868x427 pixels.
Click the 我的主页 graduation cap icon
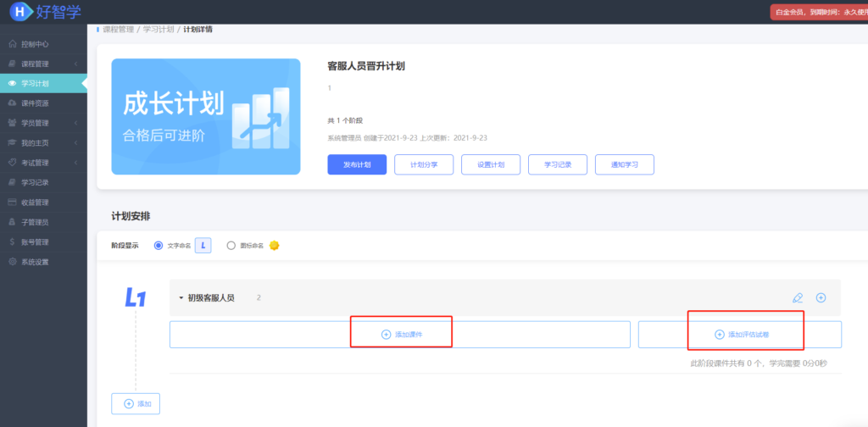click(x=12, y=142)
